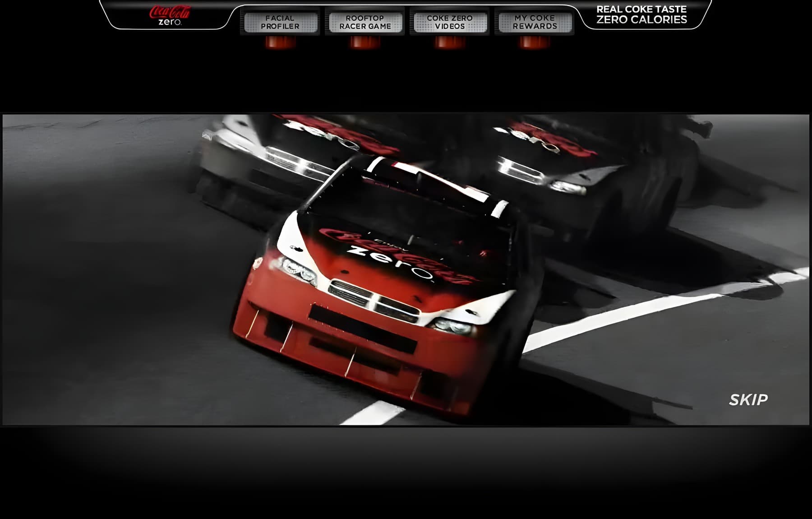The width and height of the screenshot is (812, 519).
Task: Click the red race car video
Action: pos(406,269)
